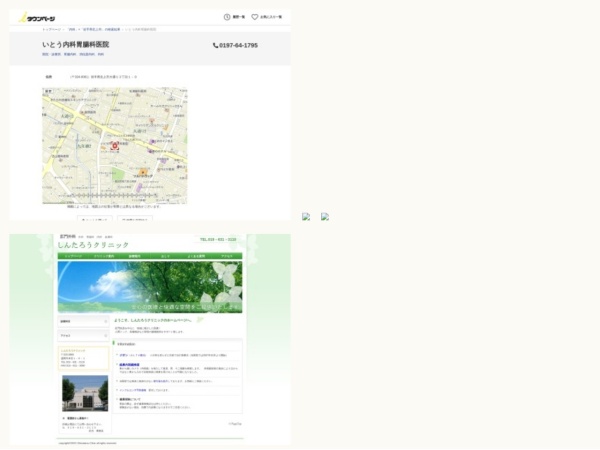
Task: Open the アクセス sidebar button
Action: pyautogui.click(x=83, y=336)
